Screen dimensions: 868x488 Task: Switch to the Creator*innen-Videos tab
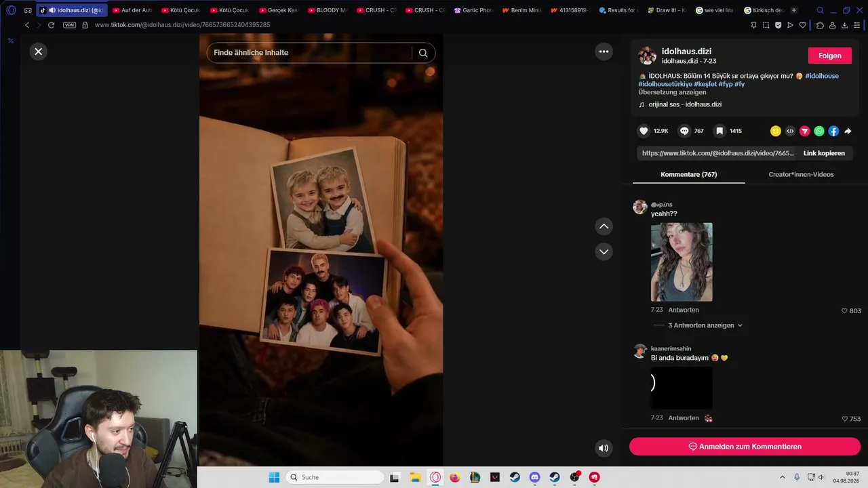[x=801, y=174]
